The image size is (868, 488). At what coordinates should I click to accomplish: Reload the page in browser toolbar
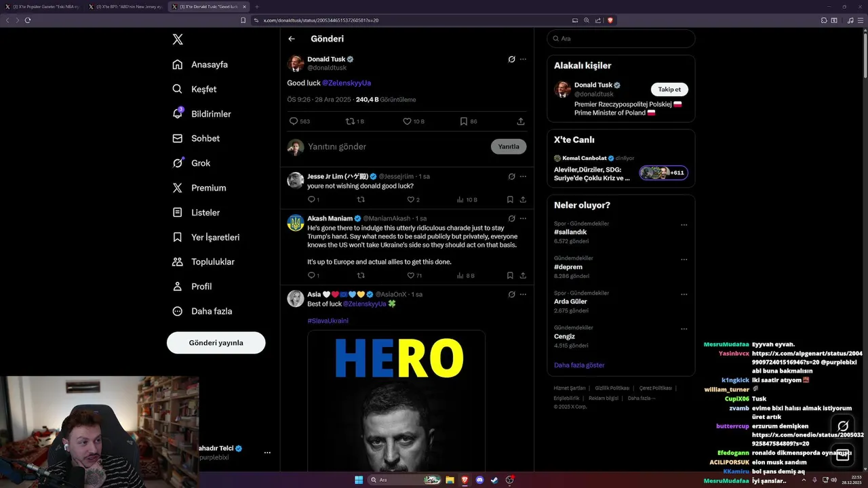[x=28, y=20]
